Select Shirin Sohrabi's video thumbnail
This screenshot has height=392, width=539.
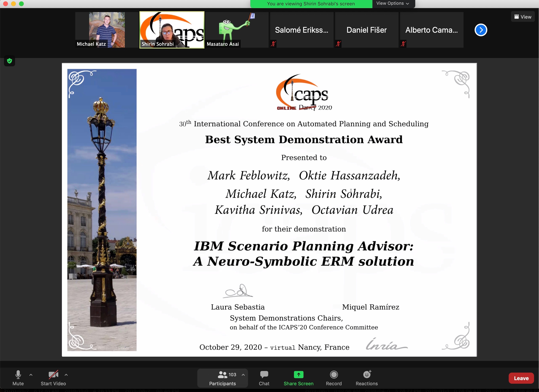click(172, 30)
